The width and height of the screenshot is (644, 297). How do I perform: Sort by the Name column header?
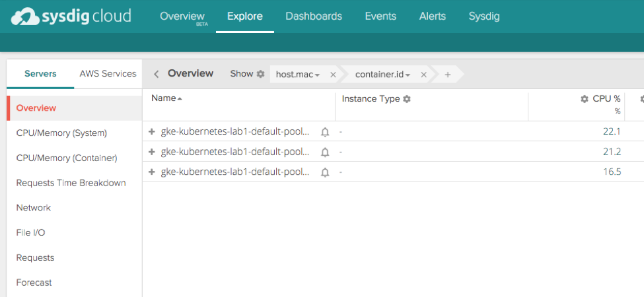[x=166, y=98]
